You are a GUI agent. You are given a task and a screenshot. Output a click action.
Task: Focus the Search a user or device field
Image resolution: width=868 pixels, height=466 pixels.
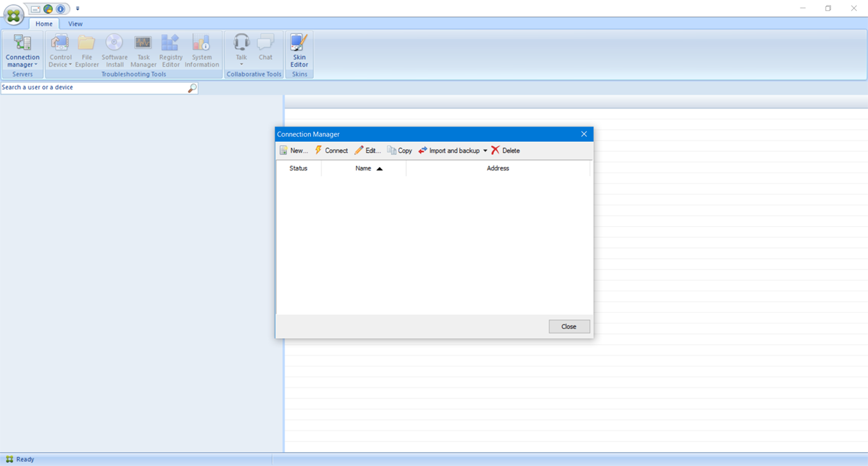[94, 88]
